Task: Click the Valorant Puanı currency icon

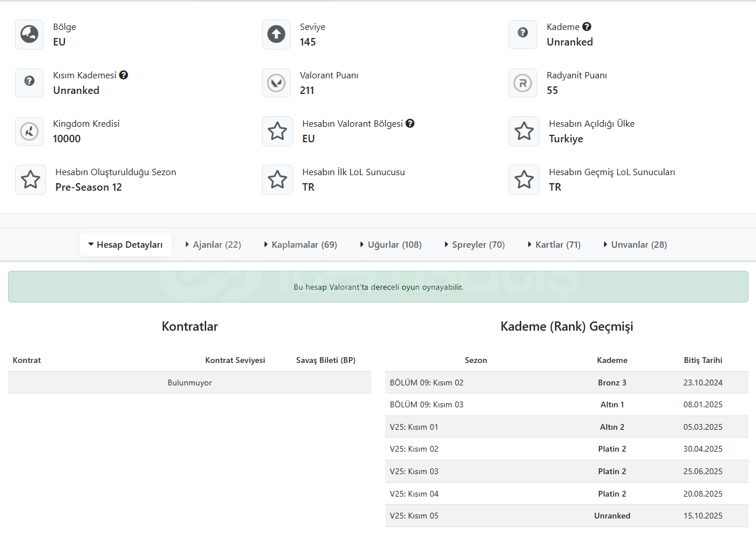Action: coord(276,83)
